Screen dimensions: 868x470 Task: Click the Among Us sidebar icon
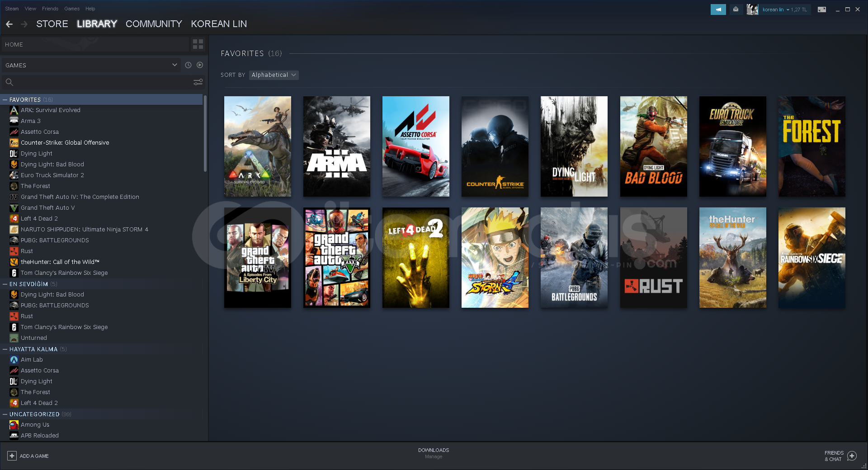click(14, 425)
